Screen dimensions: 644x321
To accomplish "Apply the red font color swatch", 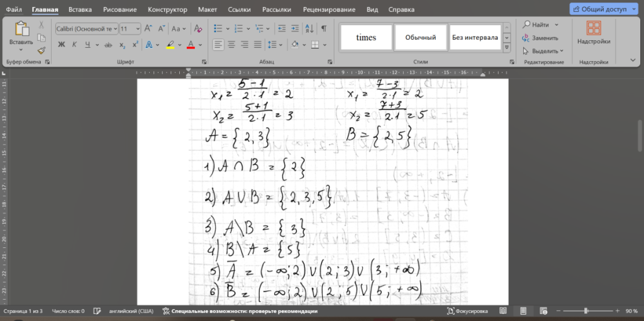I will [191, 45].
